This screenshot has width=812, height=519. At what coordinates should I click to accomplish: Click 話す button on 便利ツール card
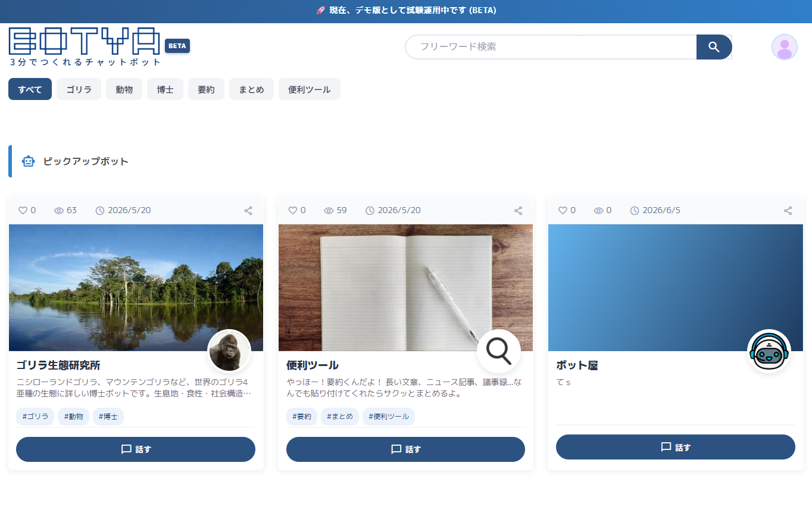click(x=405, y=449)
